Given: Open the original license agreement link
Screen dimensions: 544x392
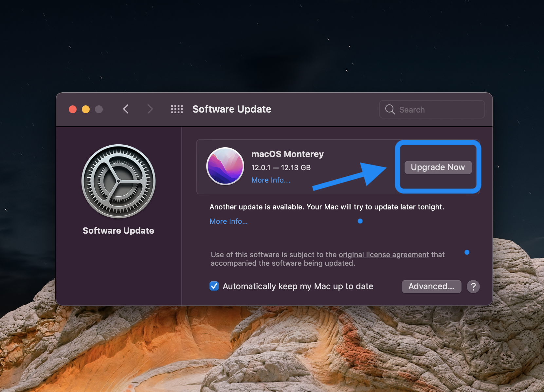Looking at the screenshot, I should pyautogui.click(x=383, y=255).
